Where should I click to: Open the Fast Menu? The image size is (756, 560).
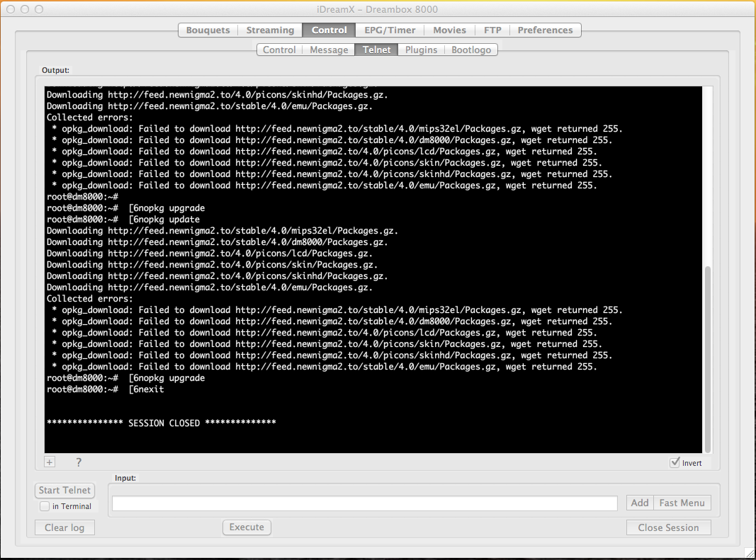pos(682,503)
